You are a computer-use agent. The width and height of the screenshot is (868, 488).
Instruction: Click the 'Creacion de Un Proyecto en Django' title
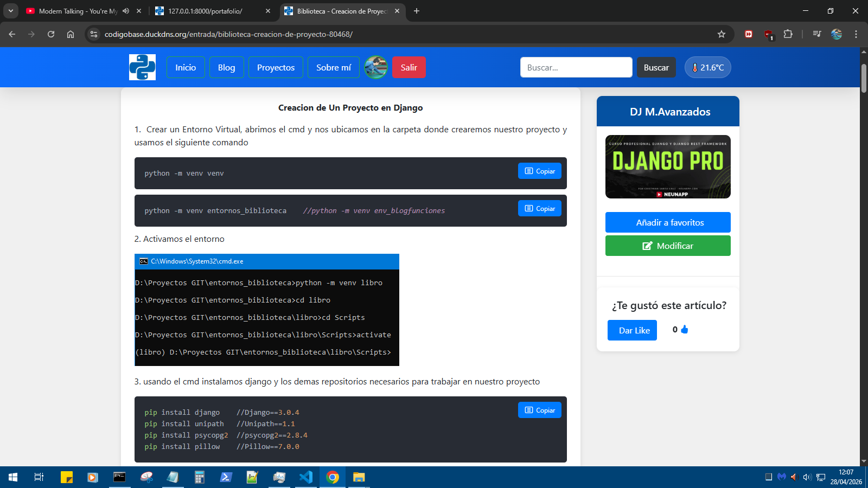coord(350,107)
